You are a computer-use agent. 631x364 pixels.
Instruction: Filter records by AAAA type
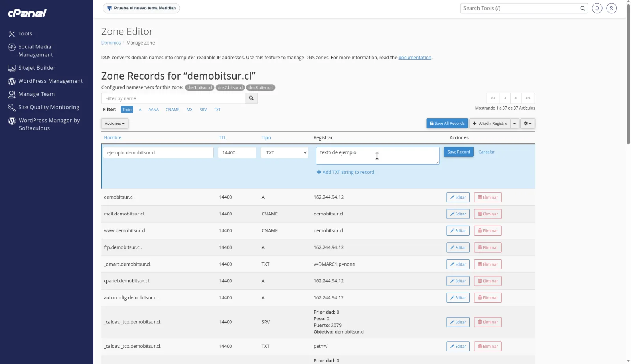(x=153, y=110)
